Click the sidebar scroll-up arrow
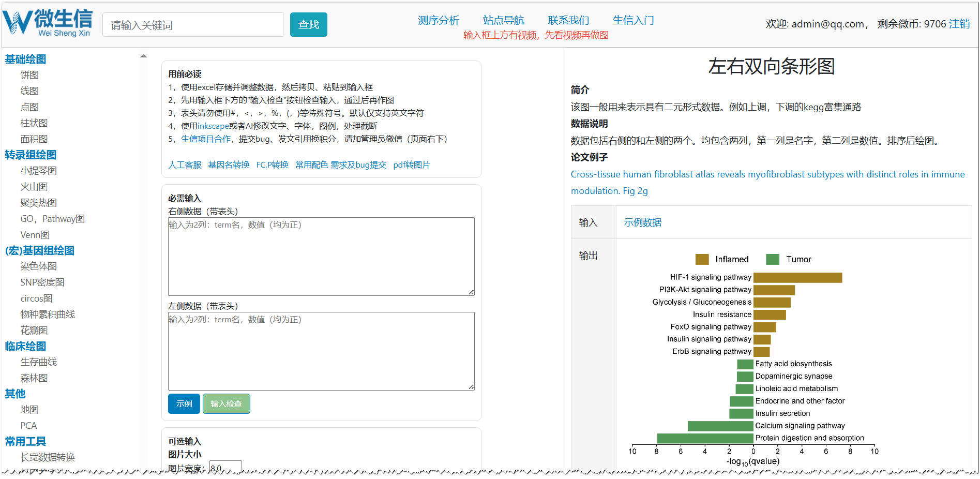Viewport: 980px width, 479px height. tap(144, 56)
